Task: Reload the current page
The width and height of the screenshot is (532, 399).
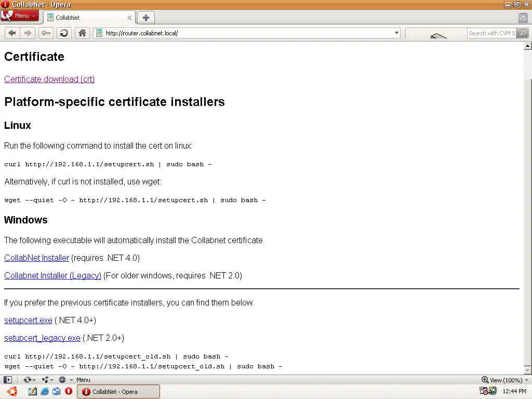Action: (64, 33)
